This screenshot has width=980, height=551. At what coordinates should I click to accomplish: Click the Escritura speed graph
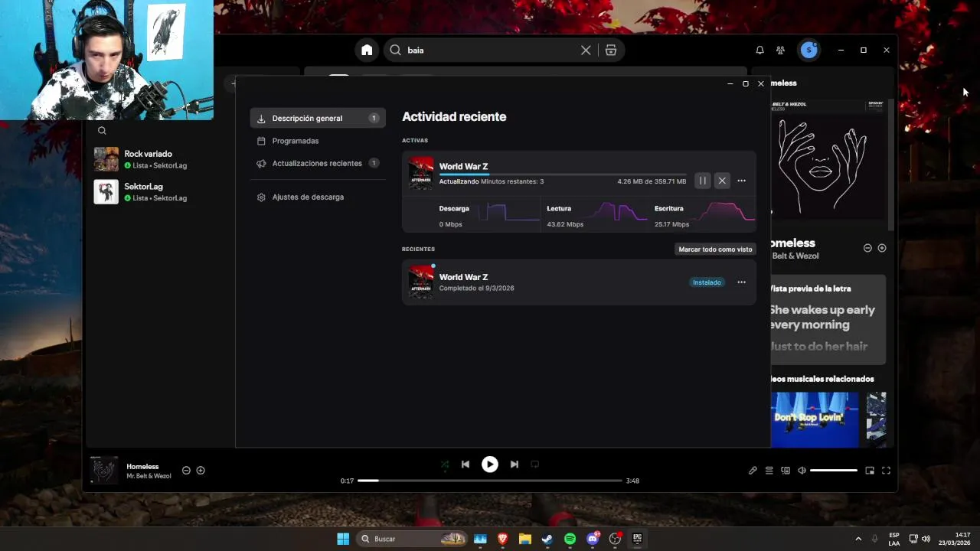[724, 212]
